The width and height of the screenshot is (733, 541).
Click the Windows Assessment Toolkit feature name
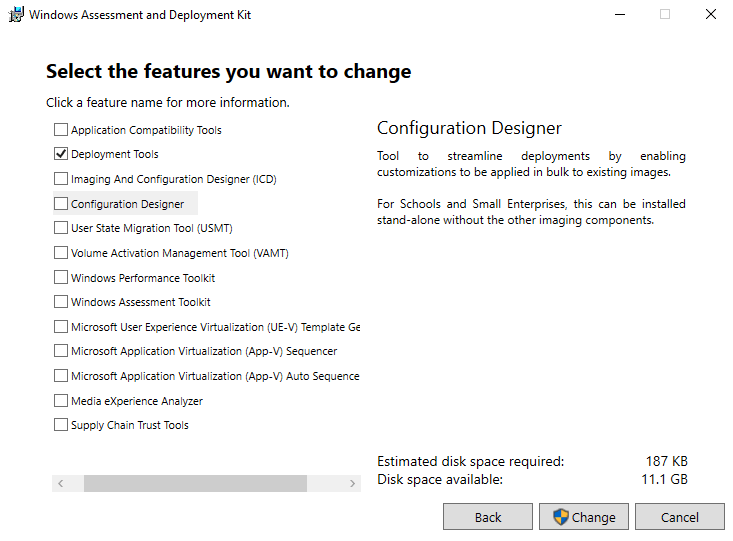[x=141, y=302]
